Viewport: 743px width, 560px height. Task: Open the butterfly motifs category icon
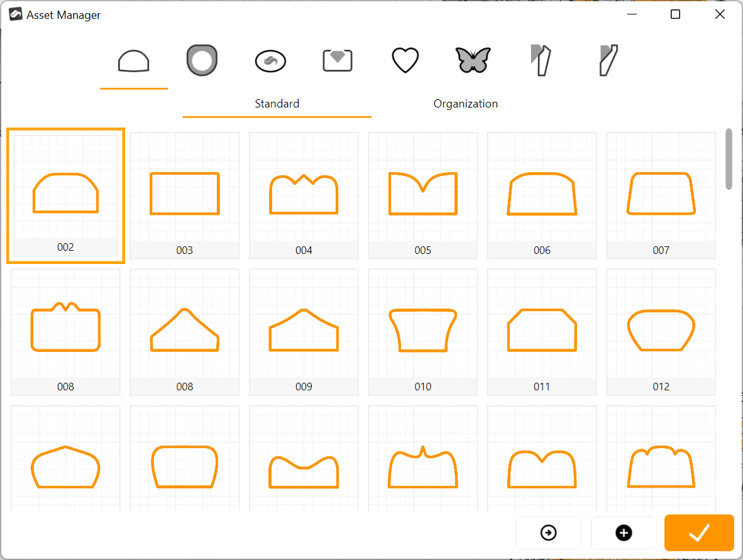tap(473, 60)
